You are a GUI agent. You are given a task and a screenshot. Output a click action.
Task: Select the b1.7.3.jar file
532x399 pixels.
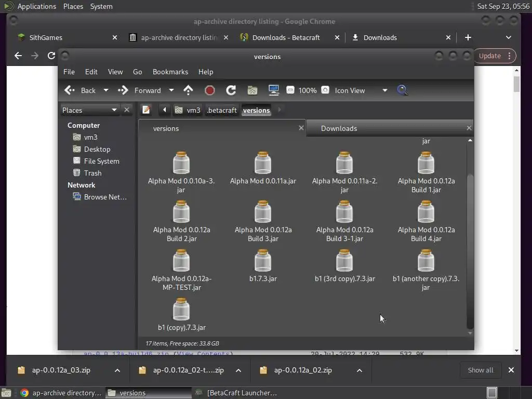pos(263,266)
